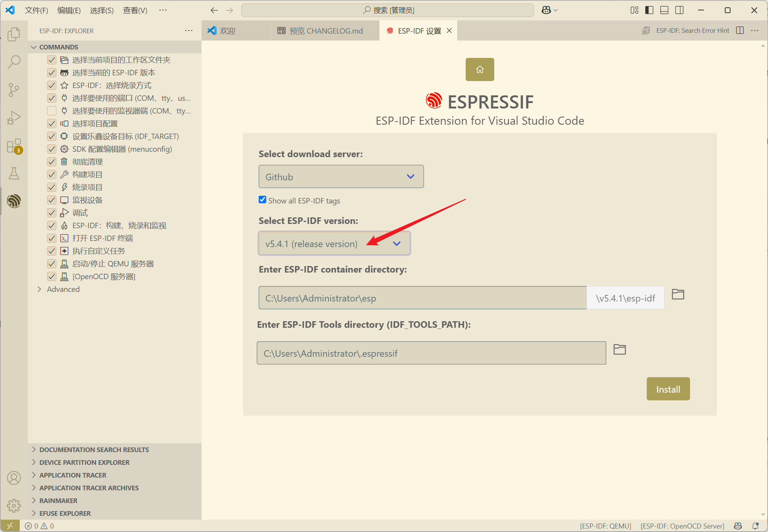Image resolution: width=768 pixels, height=532 pixels.
Task: Check the monitor port selection command checkbox
Action: (x=52, y=111)
